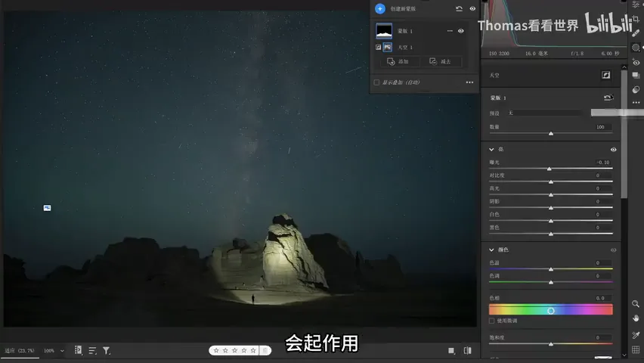
Task: Toggle the filmstrip panel icon
Action: (x=78, y=350)
